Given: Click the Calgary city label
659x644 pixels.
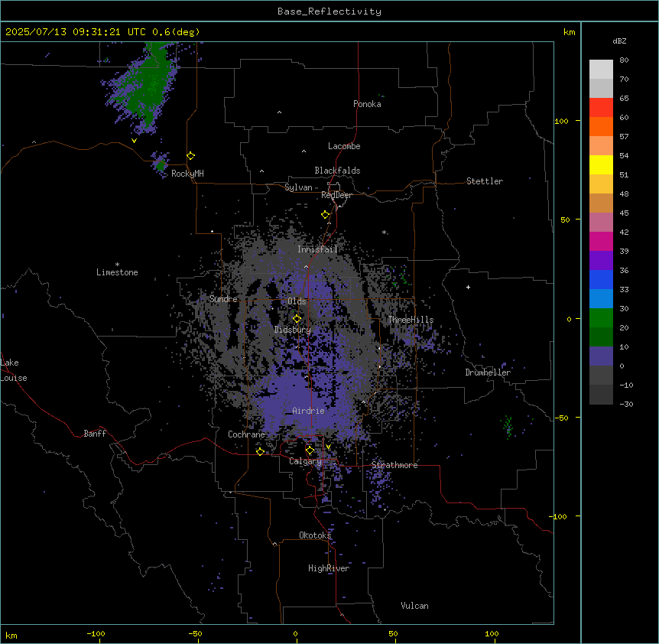Looking at the screenshot, I should coord(305,461).
